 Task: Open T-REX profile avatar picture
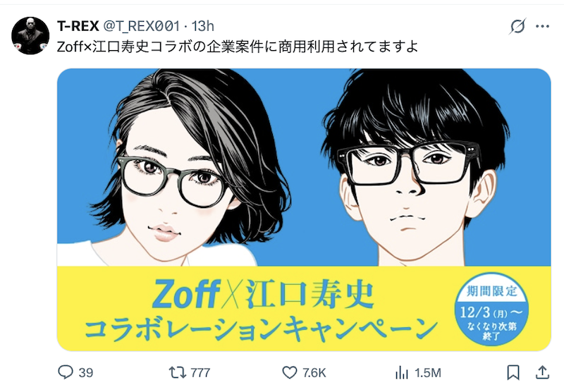tap(30, 35)
